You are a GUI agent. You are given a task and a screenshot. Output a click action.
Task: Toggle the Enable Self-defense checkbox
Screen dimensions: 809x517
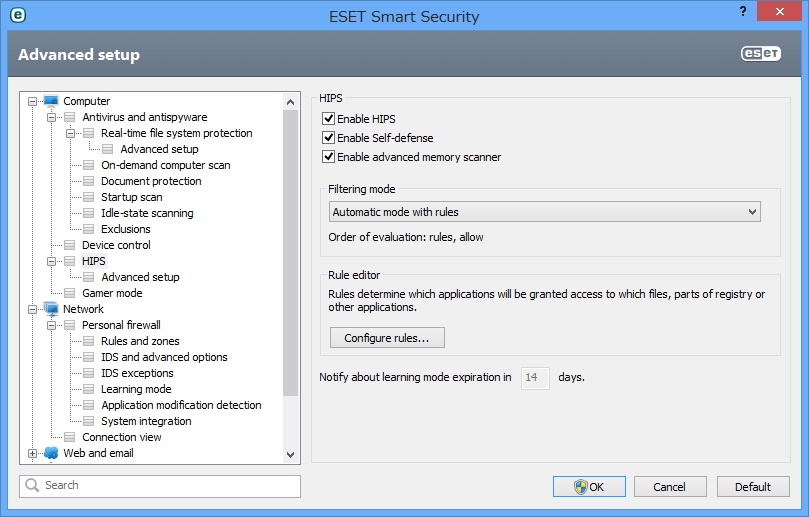[328, 137]
